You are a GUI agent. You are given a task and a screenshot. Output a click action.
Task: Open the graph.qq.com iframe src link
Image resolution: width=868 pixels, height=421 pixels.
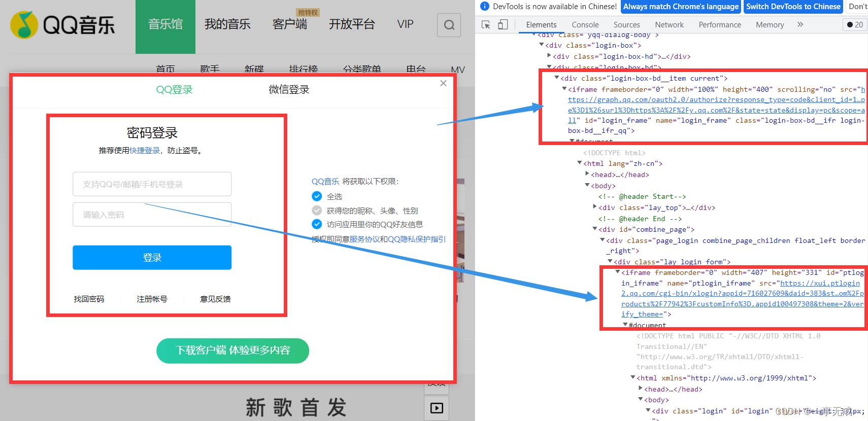click(x=716, y=105)
